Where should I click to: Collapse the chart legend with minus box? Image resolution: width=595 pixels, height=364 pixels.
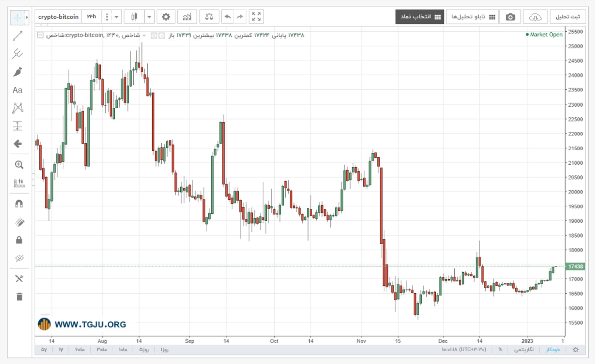pos(40,35)
